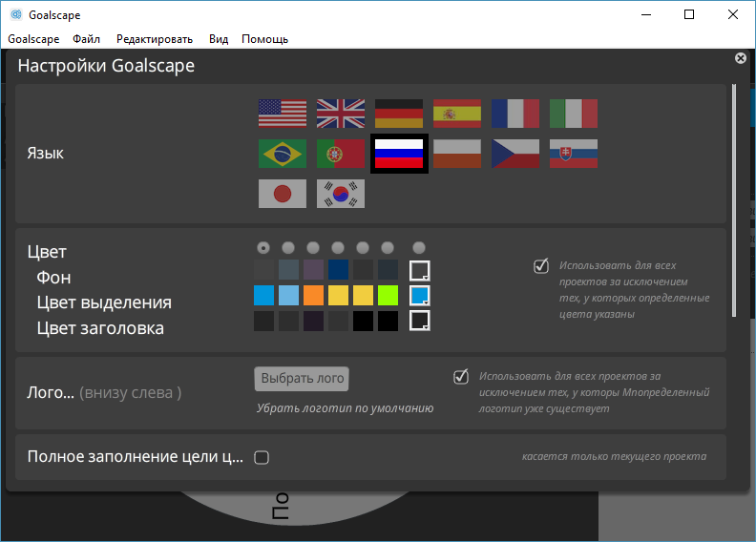The width and height of the screenshot is (756, 542).
Task: Click the Настройки Goalscape heading
Action: click(106, 66)
